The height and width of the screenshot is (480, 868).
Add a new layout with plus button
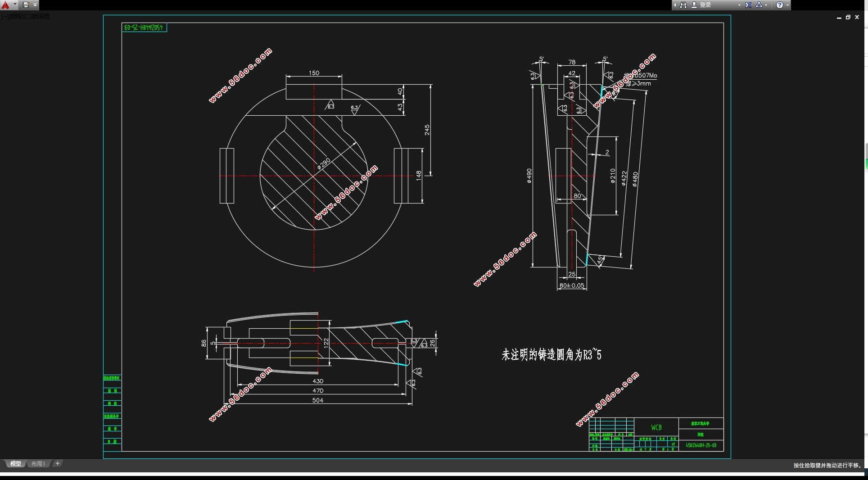(57, 463)
